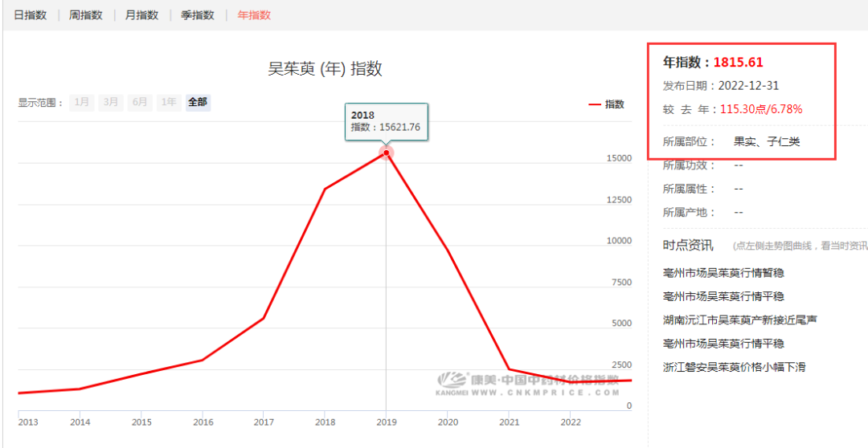Viewport: 868px width, 448px height.
Task: Set display range to 1年
Action: click(169, 102)
